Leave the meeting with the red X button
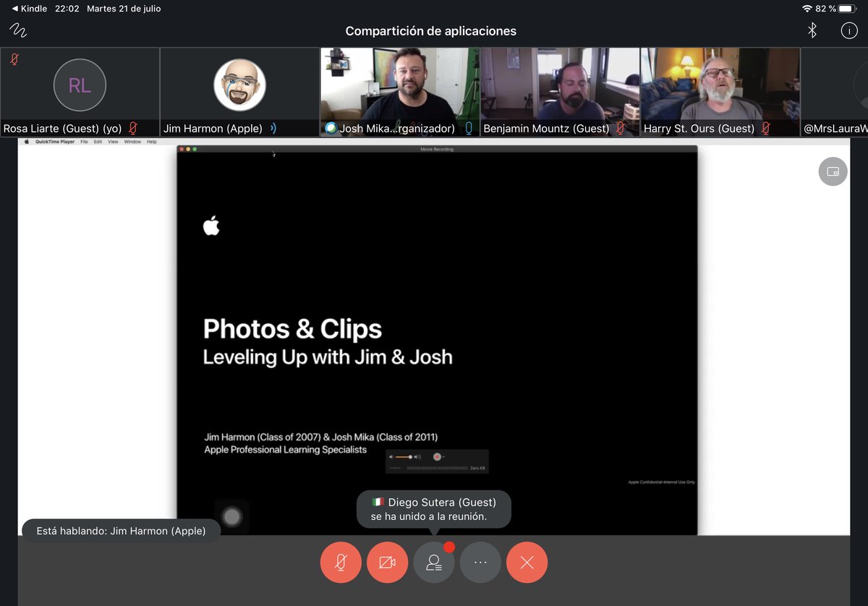 [527, 562]
